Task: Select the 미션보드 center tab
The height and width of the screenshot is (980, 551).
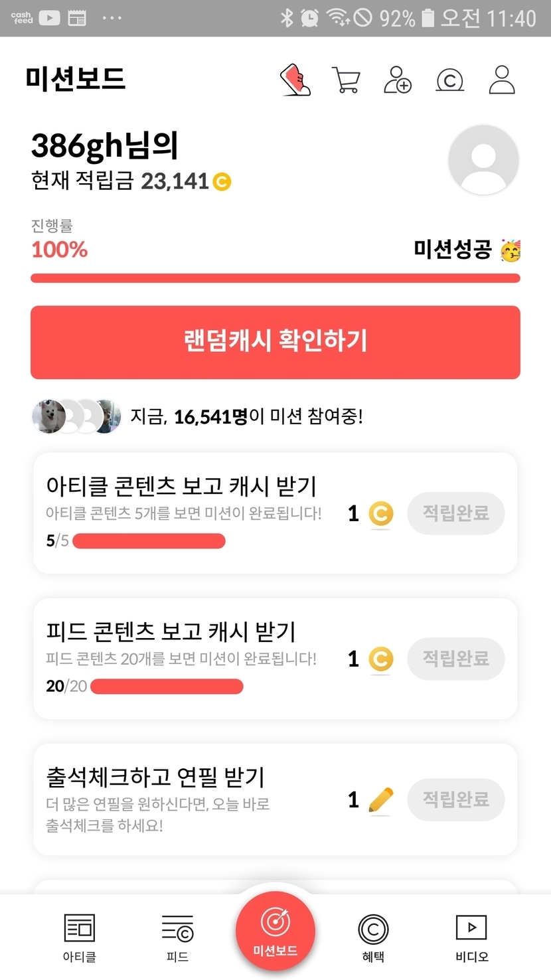Action: [275, 931]
